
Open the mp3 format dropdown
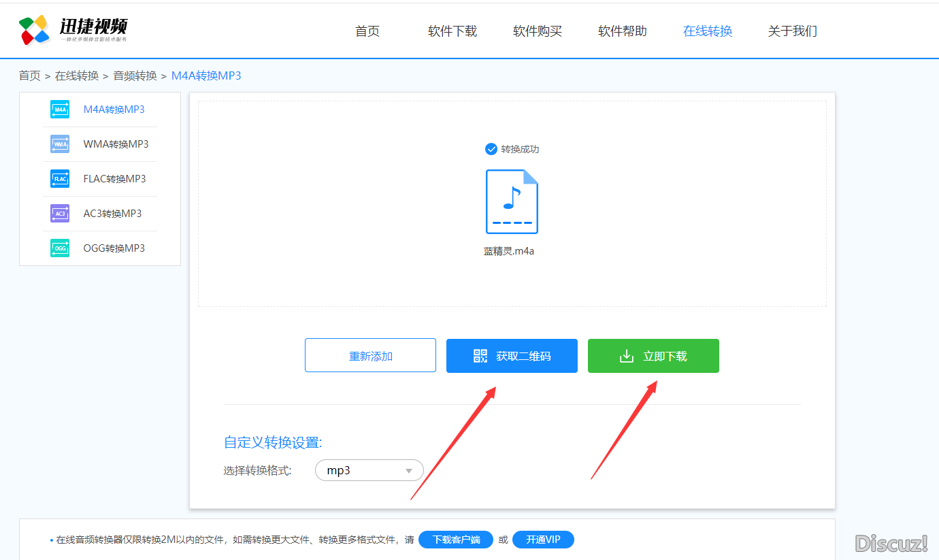click(x=369, y=470)
